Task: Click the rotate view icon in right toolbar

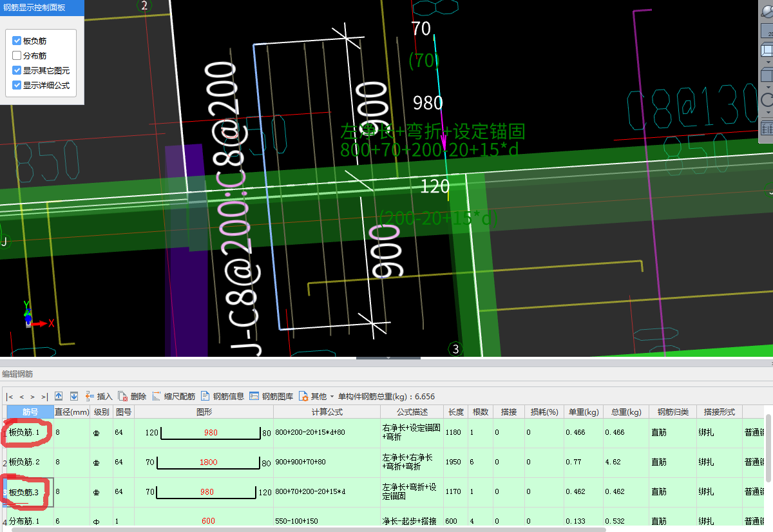Action: click(767, 100)
